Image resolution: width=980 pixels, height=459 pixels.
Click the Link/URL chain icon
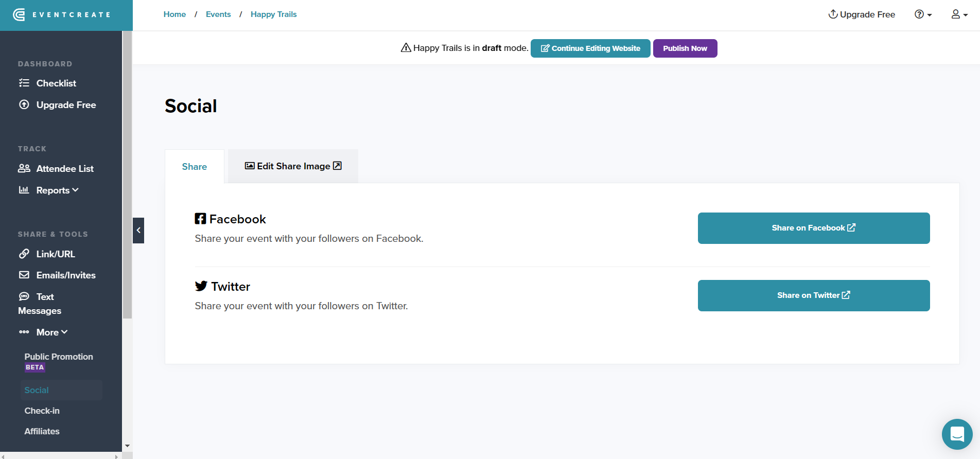pyautogui.click(x=24, y=254)
